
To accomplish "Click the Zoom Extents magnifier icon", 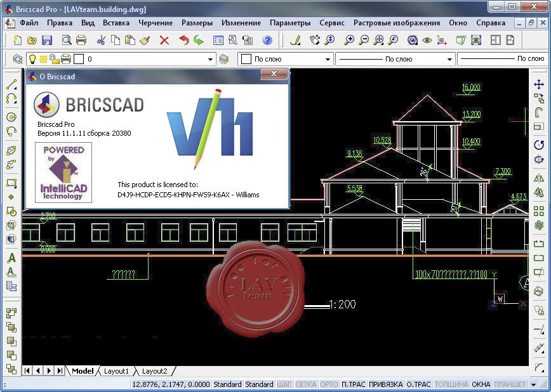I will 378,40.
